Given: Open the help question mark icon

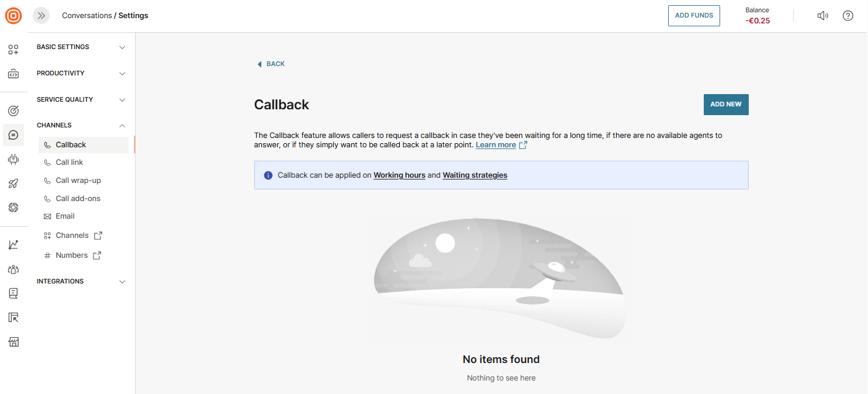Looking at the screenshot, I should (848, 16).
